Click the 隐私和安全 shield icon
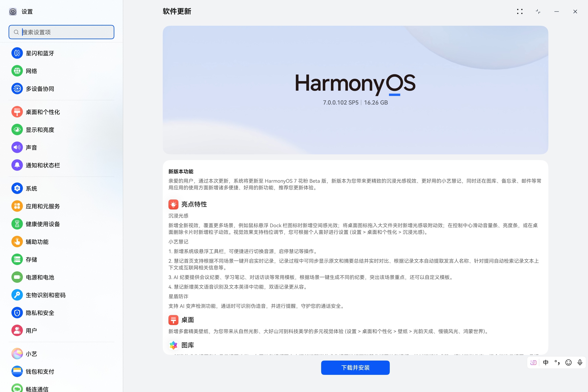588x392 pixels. click(17, 313)
